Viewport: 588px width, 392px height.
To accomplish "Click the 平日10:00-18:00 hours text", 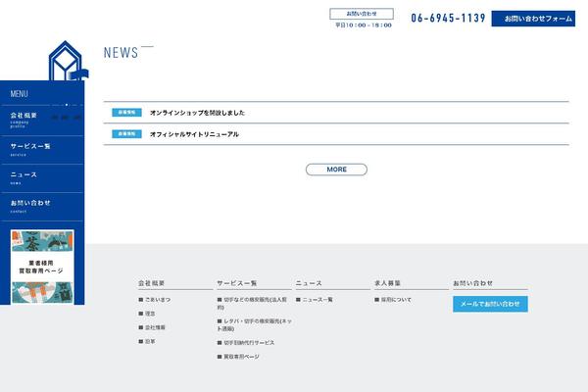I will pos(364,25).
